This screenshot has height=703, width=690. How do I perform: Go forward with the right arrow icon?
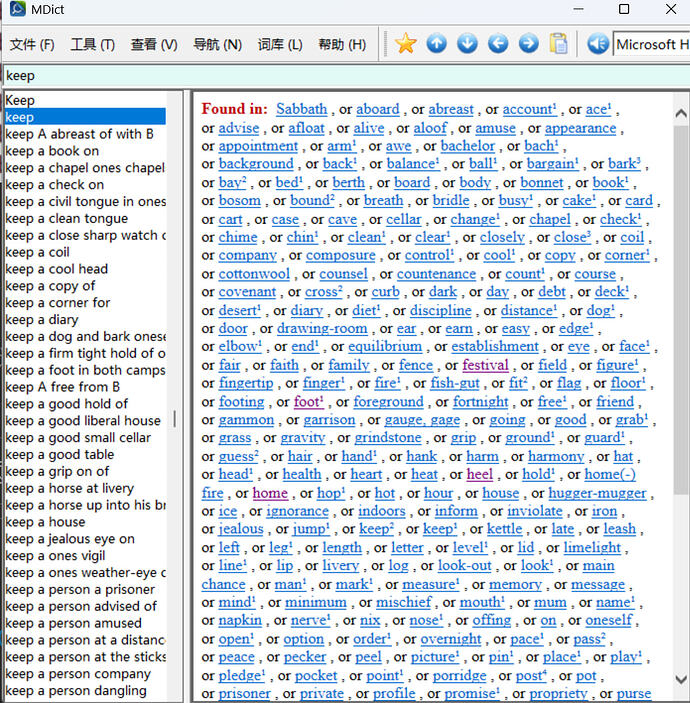(x=529, y=43)
